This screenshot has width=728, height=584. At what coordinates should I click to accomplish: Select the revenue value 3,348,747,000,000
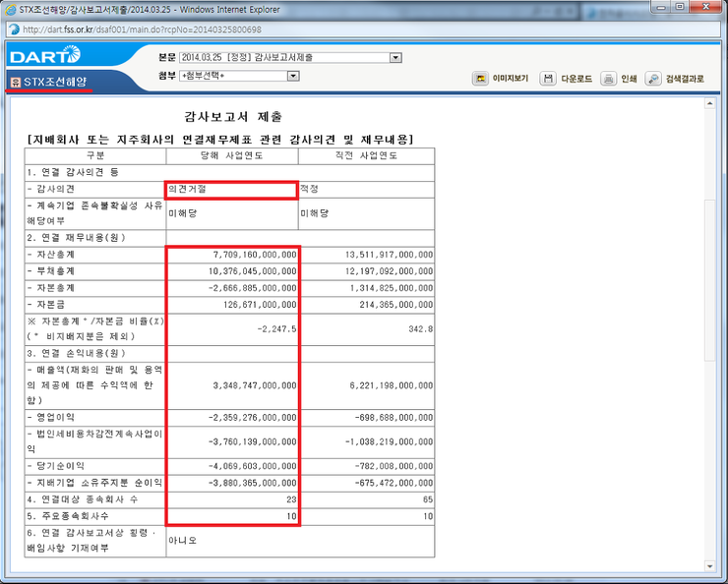[x=255, y=385]
